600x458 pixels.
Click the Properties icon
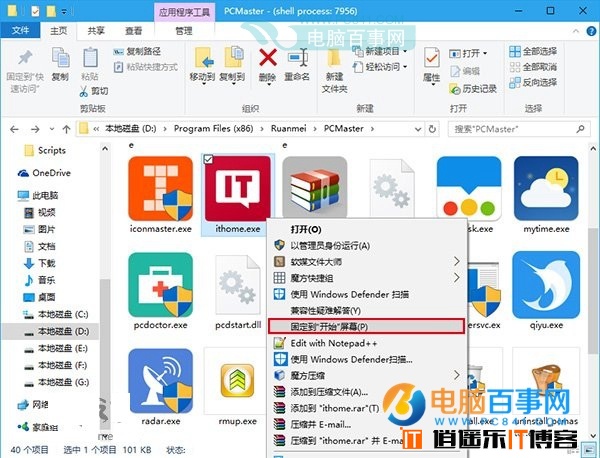tap(432, 59)
